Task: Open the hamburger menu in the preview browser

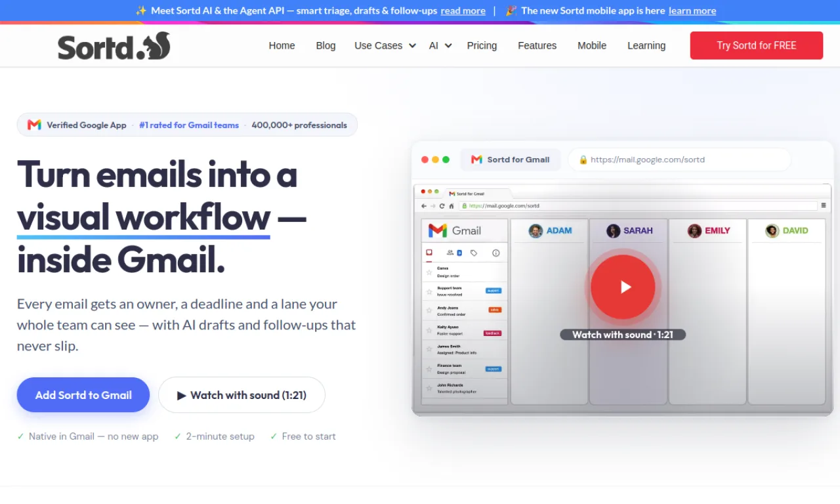Action: click(x=824, y=205)
